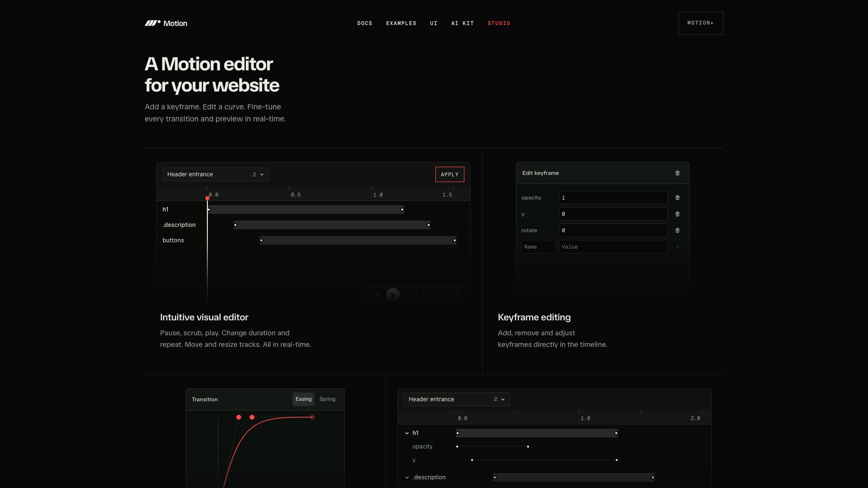Select the h1 track bar in the top editor
The image size is (868, 488).
click(306, 210)
